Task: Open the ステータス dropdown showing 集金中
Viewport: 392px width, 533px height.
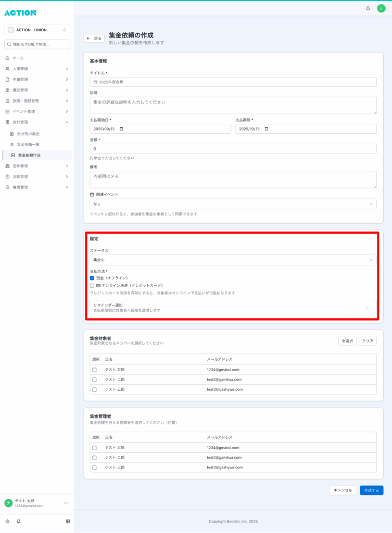Action: coord(233,260)
